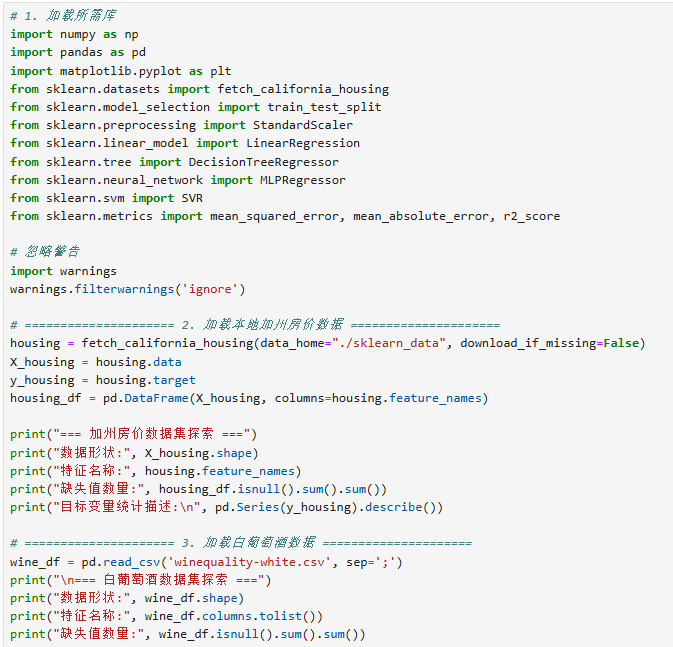Click the False value of download_if_missing
The width and height of the screenshot is (673, 647).
coord(621,343)
